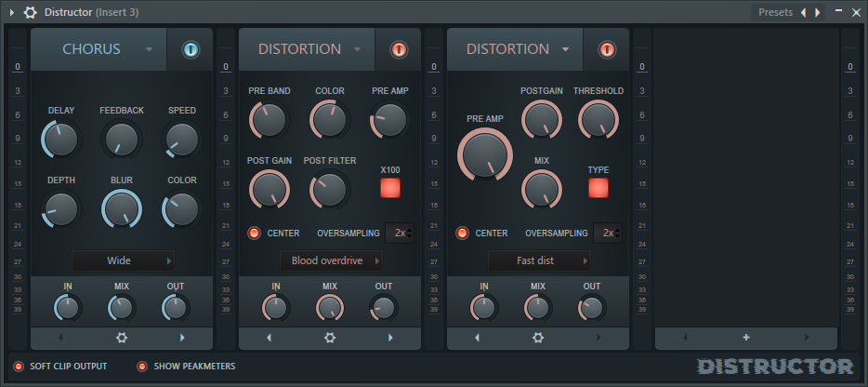The image size is (868, 387).
Task: Open the Wide preset dropdown
Action: point(122,260)
